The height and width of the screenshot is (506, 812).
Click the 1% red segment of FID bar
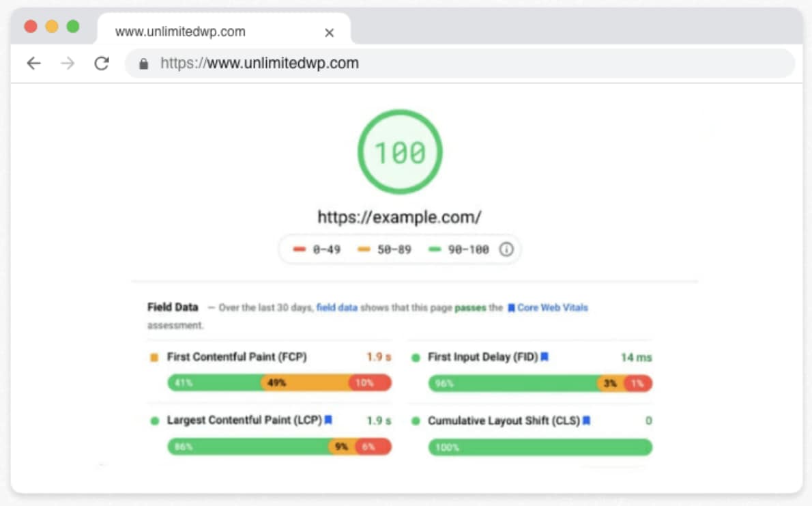pyautogui.click(x=638, y=384)
